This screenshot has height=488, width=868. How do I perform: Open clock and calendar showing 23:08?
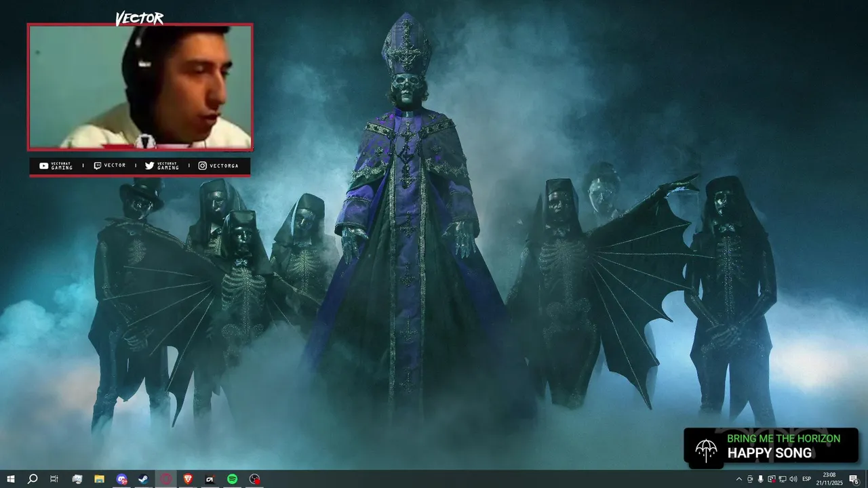pyautogui.click(x=829, y=479)
